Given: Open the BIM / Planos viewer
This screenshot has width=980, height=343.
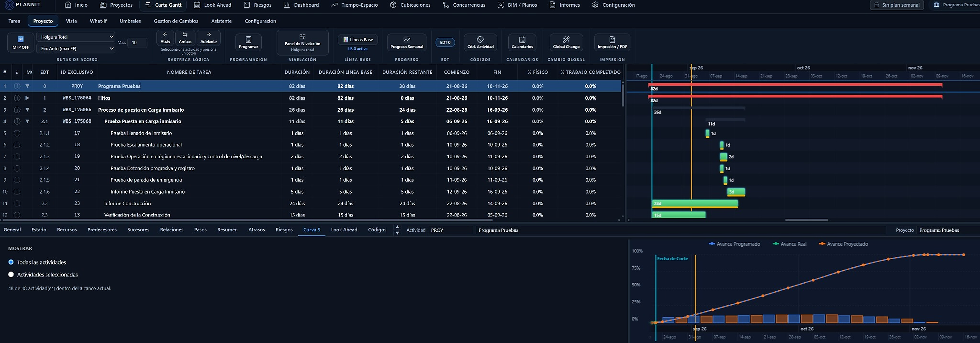Looking at the screenshot, I should pyautogui.click(x=517, y=5).
